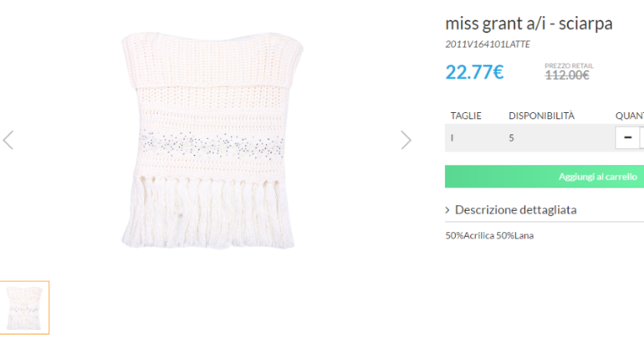Expand the Descrizione dettagliata section
Screen dimensions: 644x339
515,210
